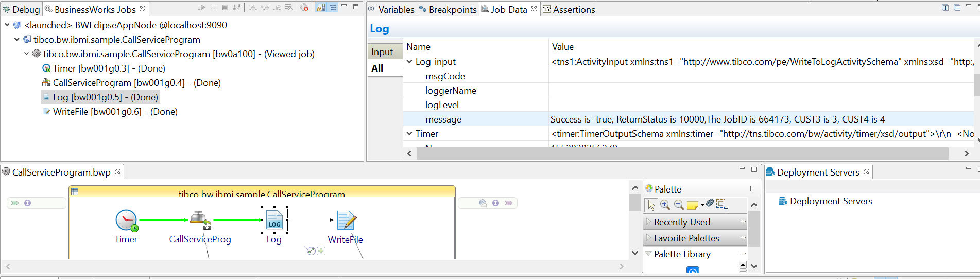Viewport: 980px width, 279px height.
Task: Select Log [bw001g0.5] job entry
Action: click(x=100, y=97)
